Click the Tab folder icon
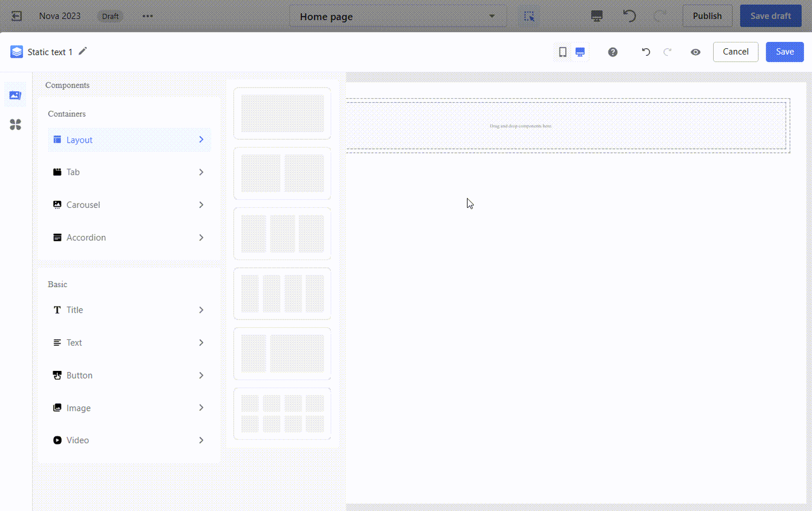The image size is (812, 511). [x=57, y=172]
